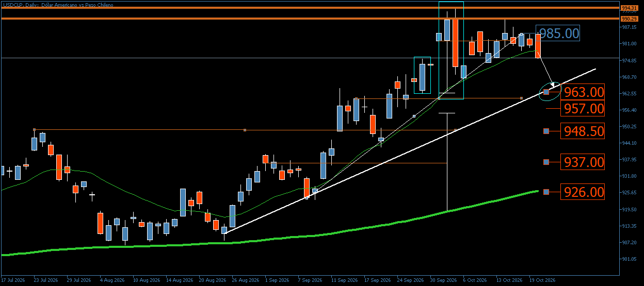Select the blue 985.00 price label

pyautogui.click(x=558, y=33)
